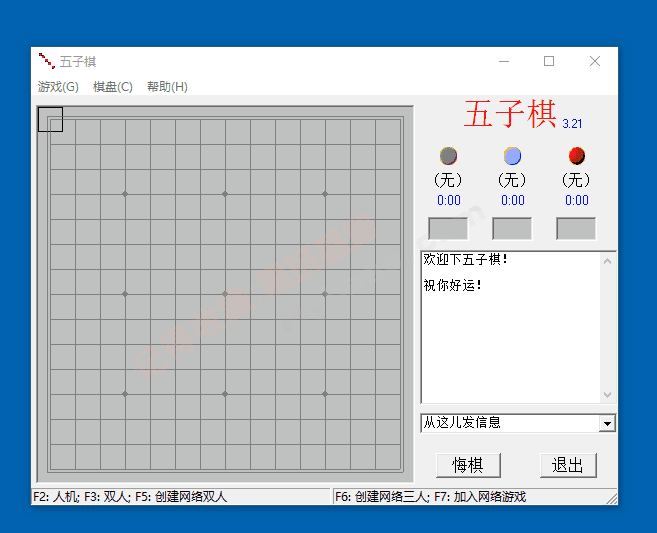Click the blue stone player icon
The image size is (657, 533).
(x=512, y=156)
